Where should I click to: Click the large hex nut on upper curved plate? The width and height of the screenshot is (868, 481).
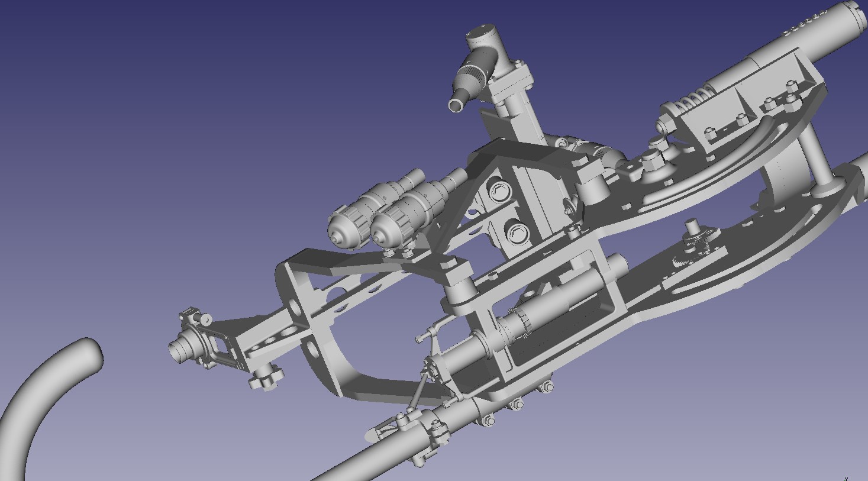click(652, 159)
